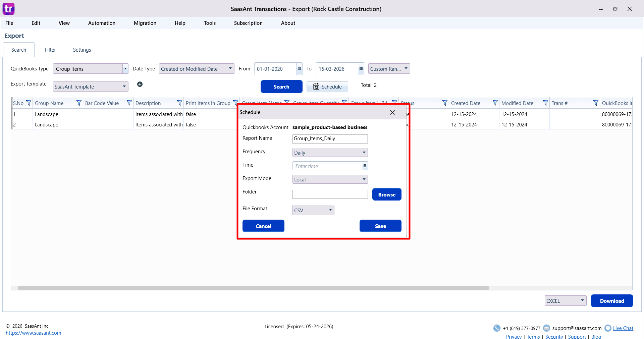644x339 pixels.
Task: Click the horizontal scrollbar of results grid
Action: [253, 288]
